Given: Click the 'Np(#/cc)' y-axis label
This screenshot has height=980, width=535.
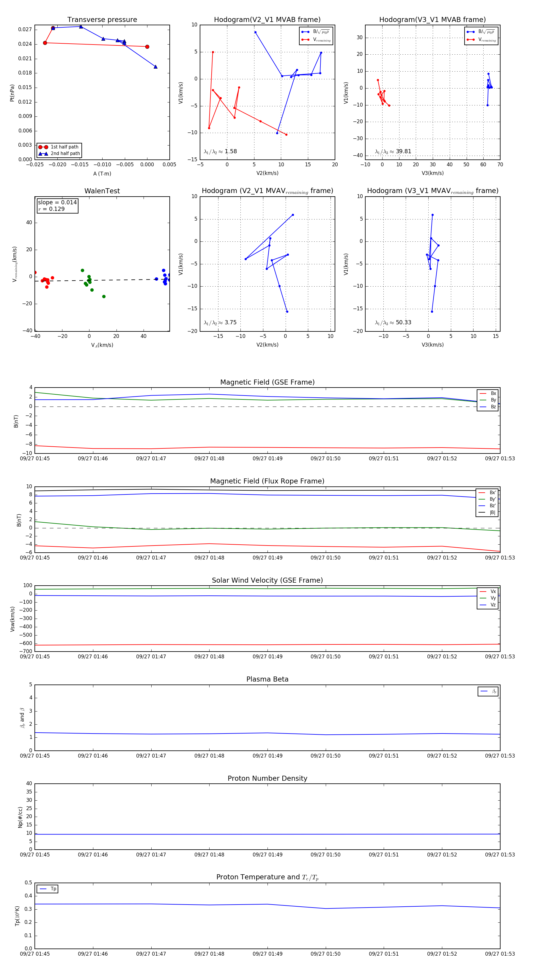Looking at the screenshot, I should click(20, 817).
